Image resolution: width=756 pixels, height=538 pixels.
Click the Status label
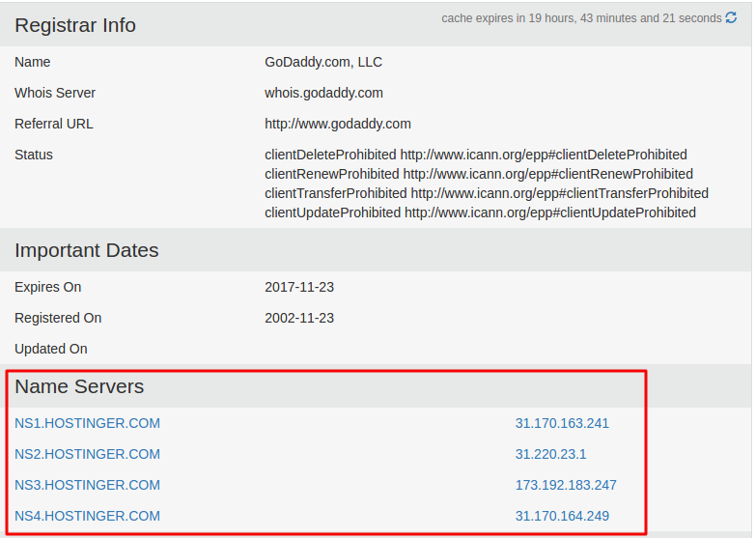(x=34, y=155)
